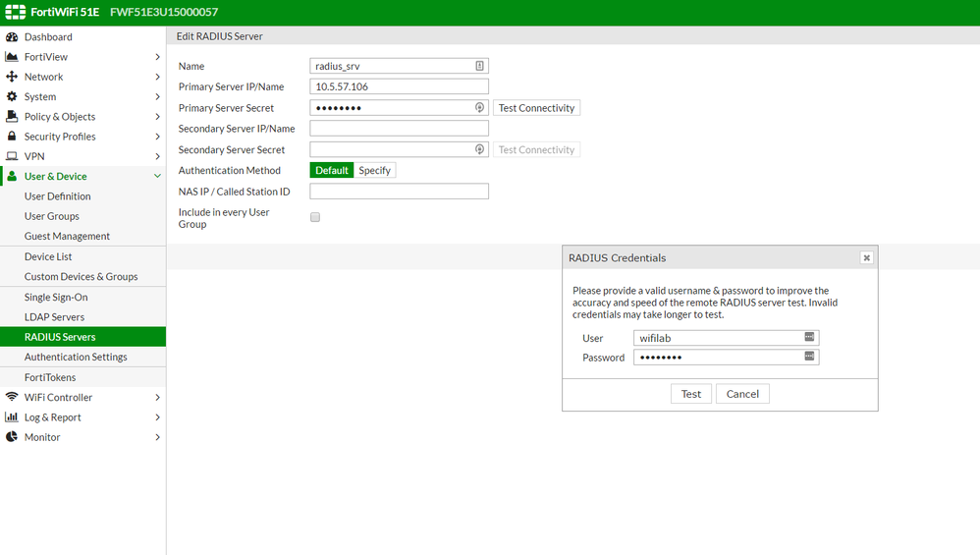This screenshot has height=555, width=980.
Task: Click the NAS IP / Called Station ID field
Action: pyautogui.click(x=399, y=192)
